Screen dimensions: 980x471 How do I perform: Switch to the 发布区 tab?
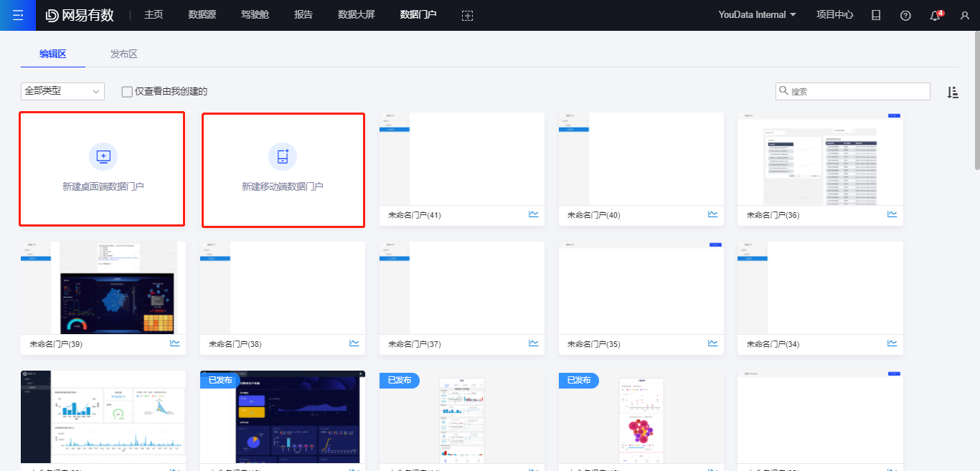click(123, 54)
